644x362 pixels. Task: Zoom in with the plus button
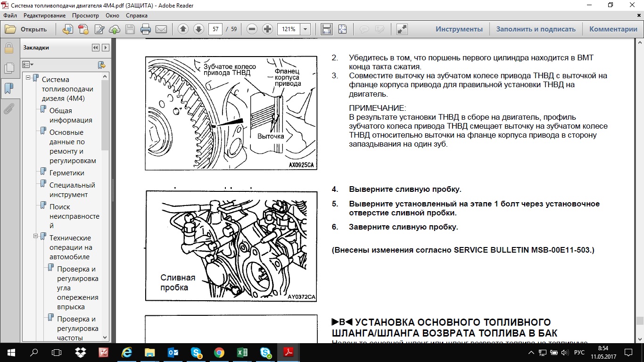pos(267,29)
